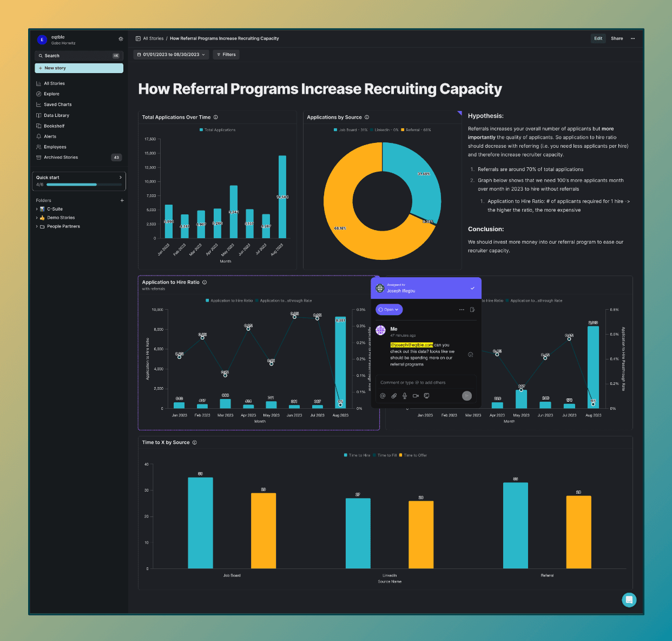The image size is (672, 641).
Task: Open the date range dropdown 01/01/2023 to 08/30/2023
Action: (171, 55)
